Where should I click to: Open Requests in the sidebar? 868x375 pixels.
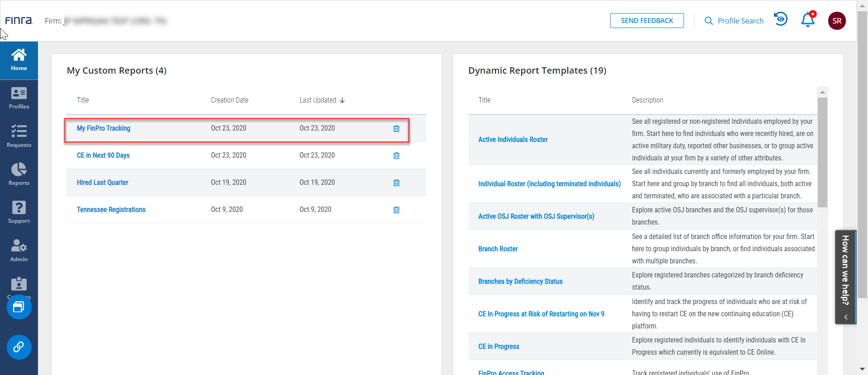point(19,136)
